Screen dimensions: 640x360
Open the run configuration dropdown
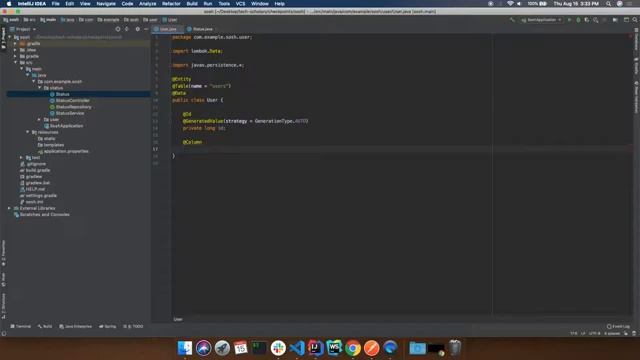pos(542,20)
